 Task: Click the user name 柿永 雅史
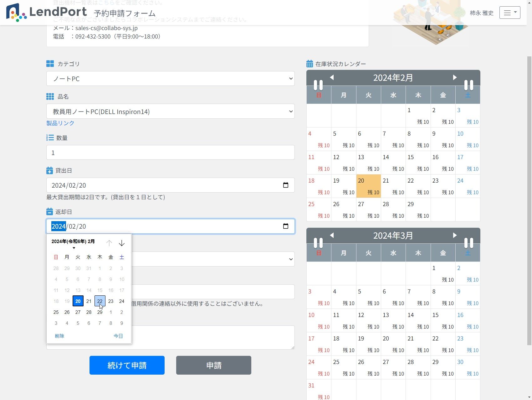tap(482, 13)
